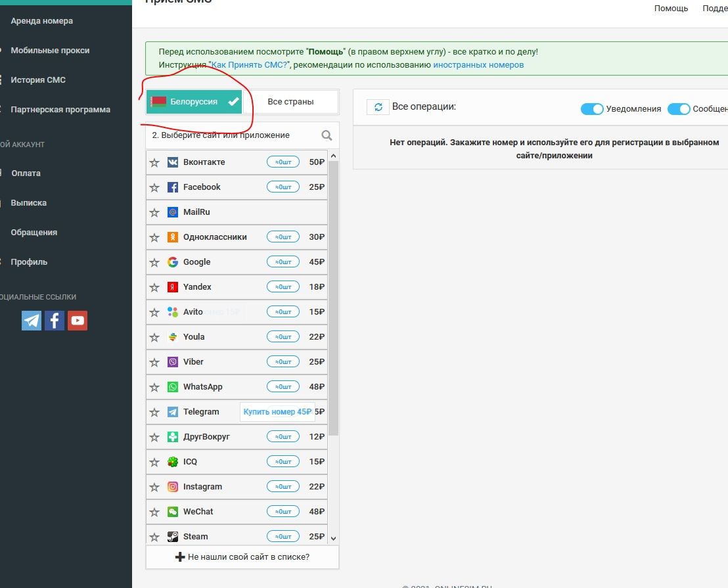Favorite WhatsApp with its star icon

154,387
